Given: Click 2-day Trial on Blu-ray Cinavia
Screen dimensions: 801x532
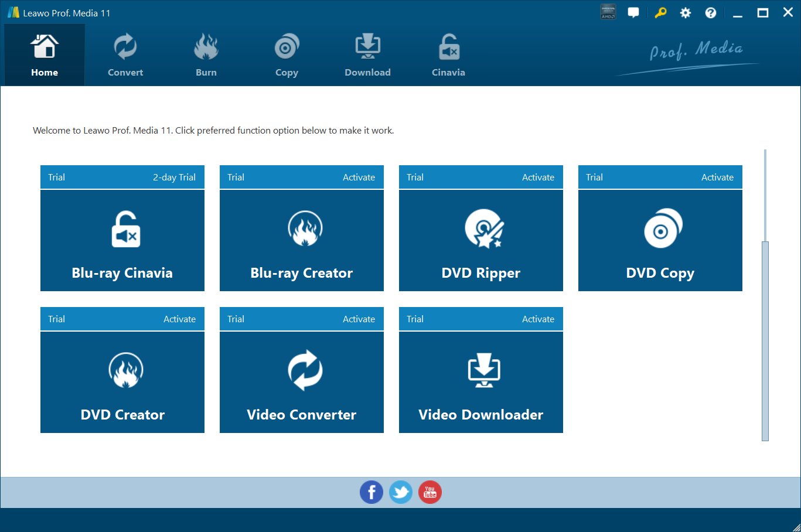Looking at the screenshot, I should click(174, 178).
